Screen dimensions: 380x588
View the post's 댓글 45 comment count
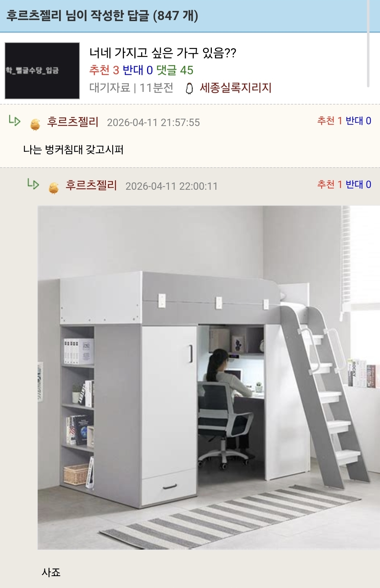pos(175,70)
